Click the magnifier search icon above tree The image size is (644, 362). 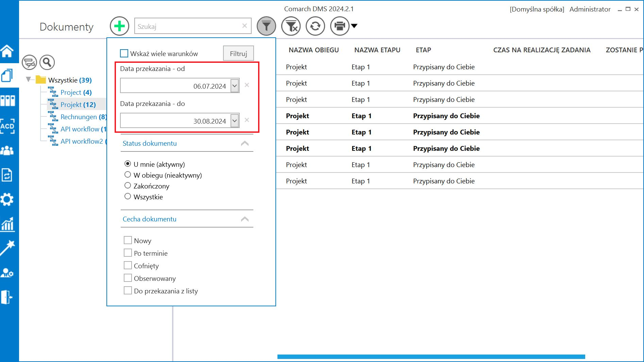[x=47, y=62]
